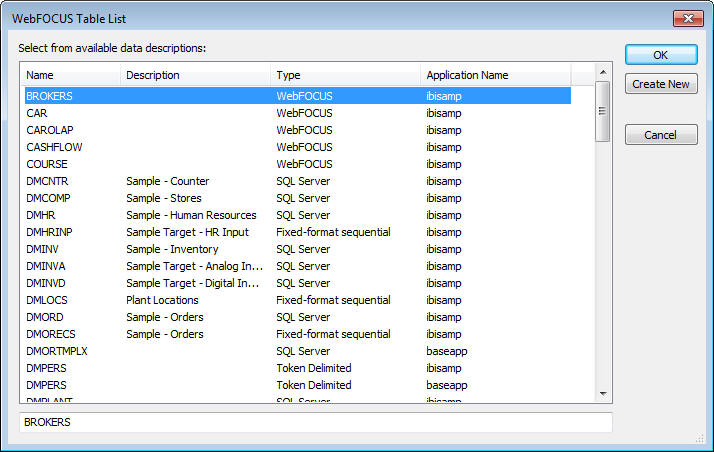Viewport: 714px width, 452px height.
Task: Close the dialog with the red X
Action: point(688,19)
